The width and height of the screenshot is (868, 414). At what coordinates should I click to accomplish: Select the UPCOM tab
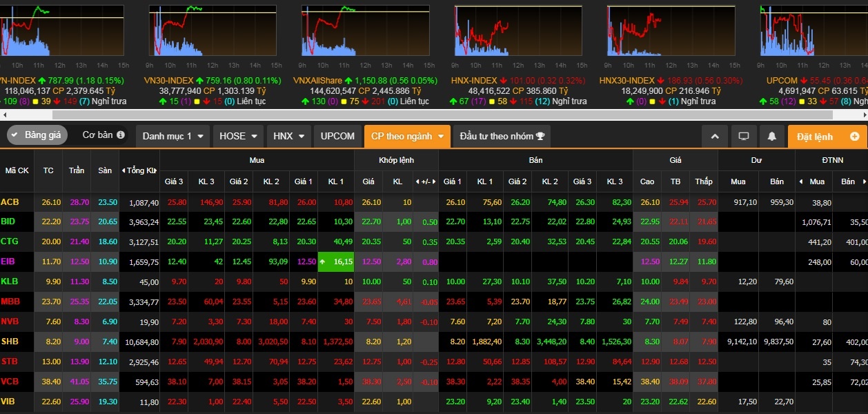[337, 136]
